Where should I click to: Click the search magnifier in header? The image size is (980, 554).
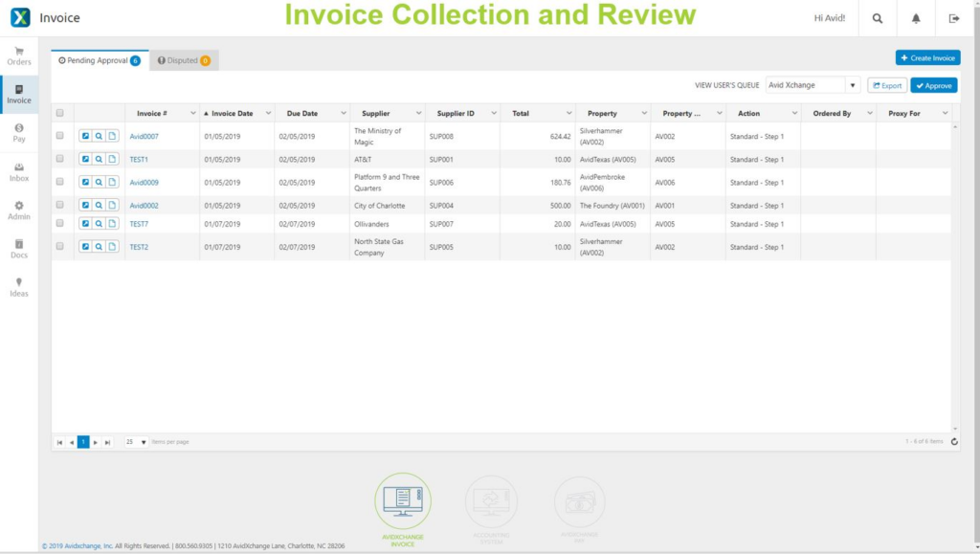tap(878, 18)
